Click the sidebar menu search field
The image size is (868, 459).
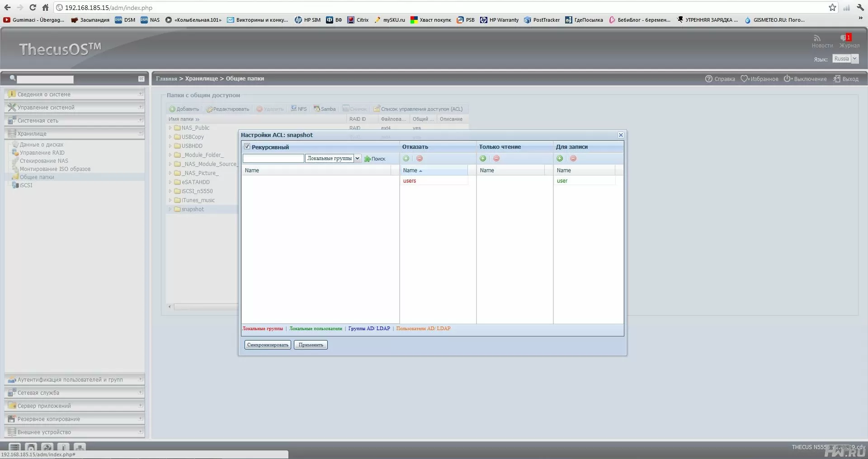point(45,79)
